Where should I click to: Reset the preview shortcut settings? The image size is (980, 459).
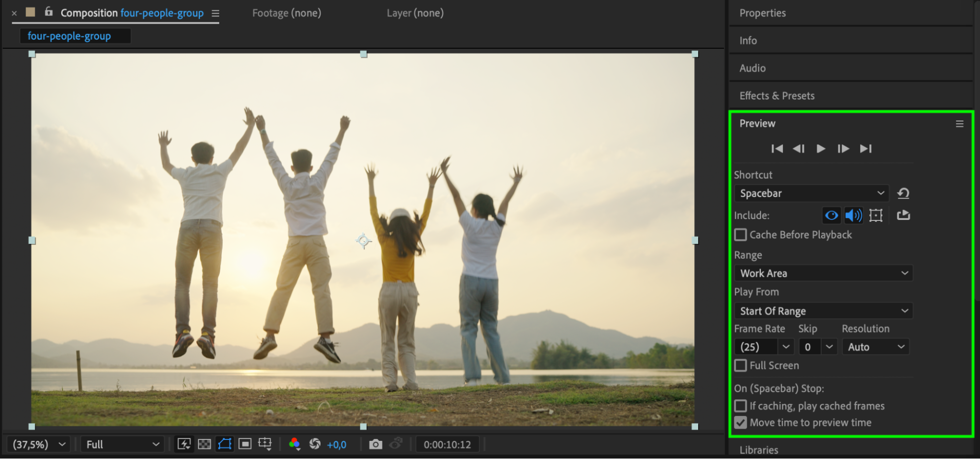click(x=903, y=193)
